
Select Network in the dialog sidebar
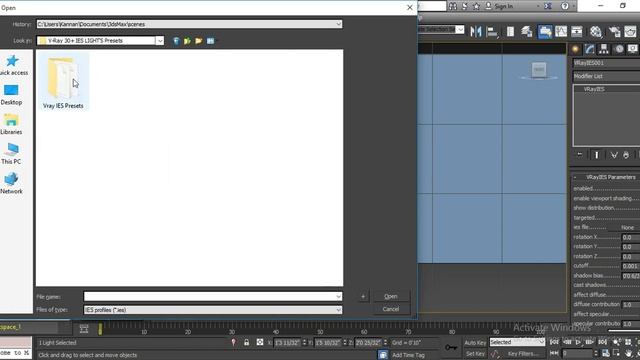pyautogui.click(x=11, y=183)
